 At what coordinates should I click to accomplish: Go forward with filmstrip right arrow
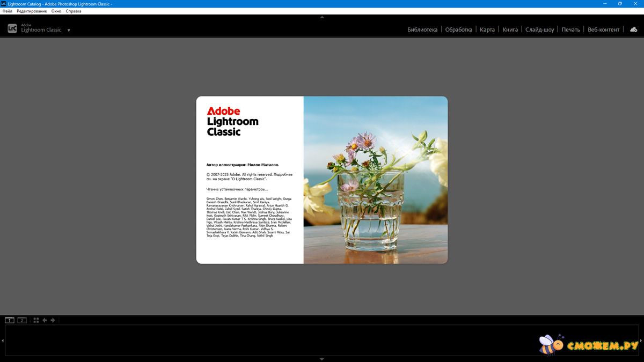(53, 320)
